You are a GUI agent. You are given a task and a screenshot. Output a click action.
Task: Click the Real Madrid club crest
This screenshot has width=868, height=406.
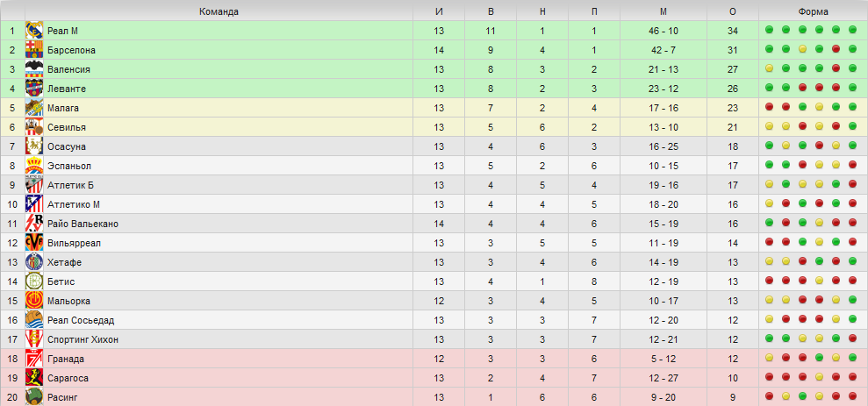point(34,31)
